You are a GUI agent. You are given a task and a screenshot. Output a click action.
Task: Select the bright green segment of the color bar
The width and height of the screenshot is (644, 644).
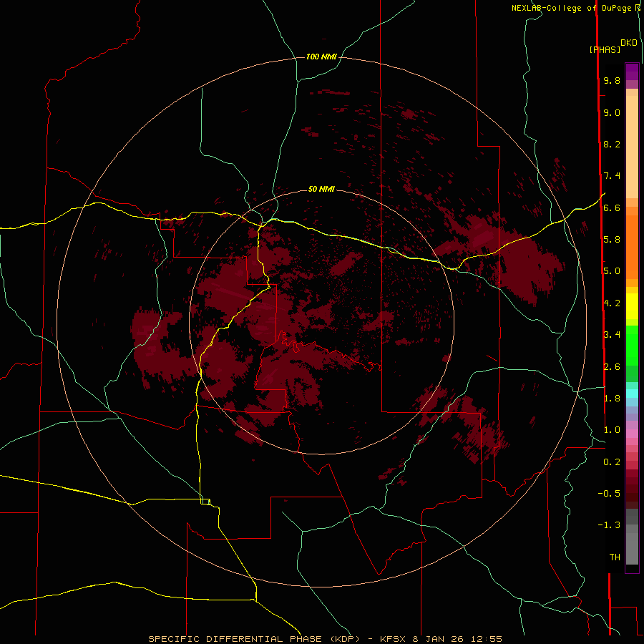[x=632, y=345]
